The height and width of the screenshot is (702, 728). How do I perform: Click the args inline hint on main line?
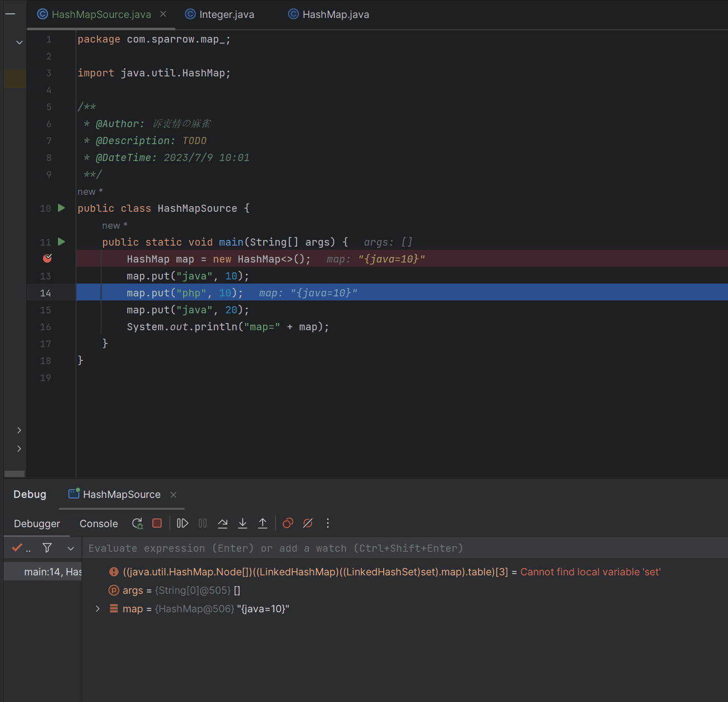tap(388, 242)
